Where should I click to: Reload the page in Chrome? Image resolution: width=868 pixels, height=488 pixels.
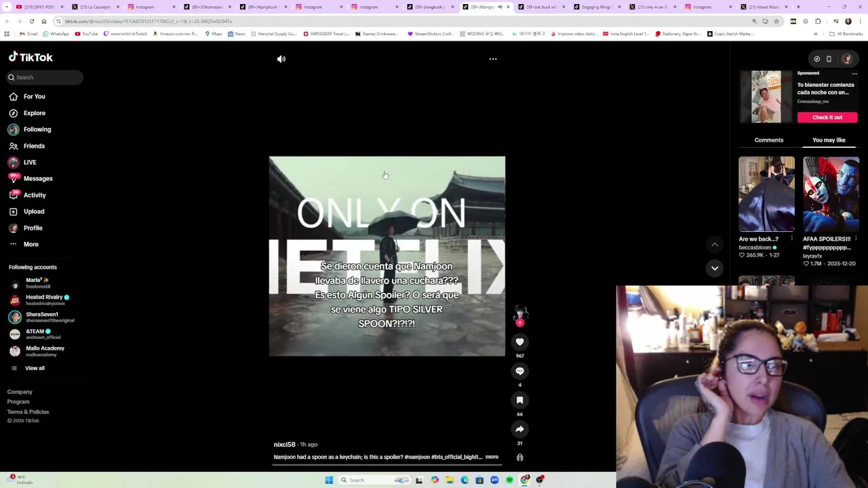tap(31, 21)
